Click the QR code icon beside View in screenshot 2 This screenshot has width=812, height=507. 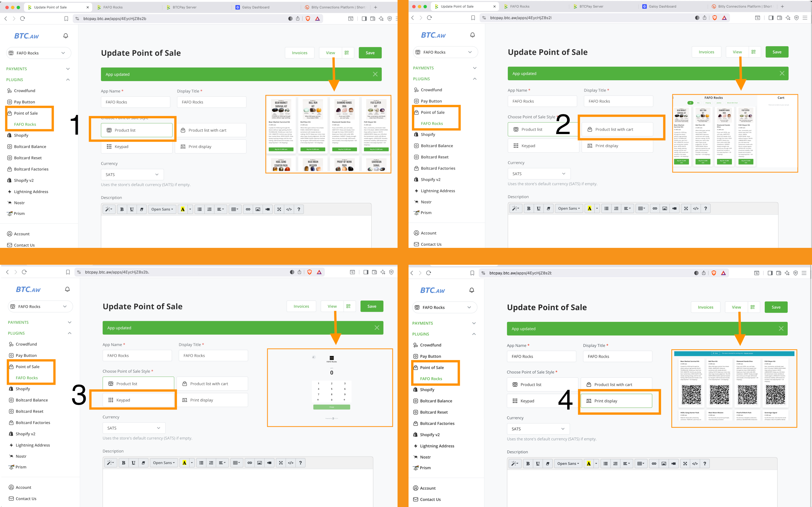[x=754, y=52]
